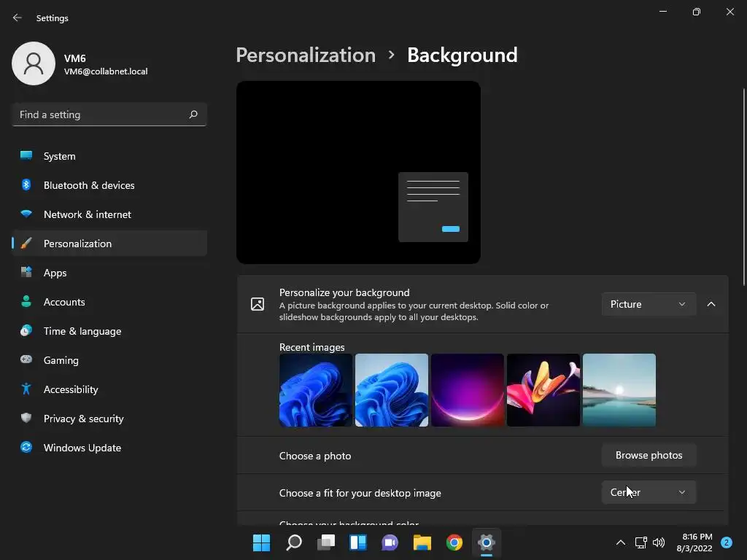747x560 pixels.
Task: Show hidden system tray icons
Action: [621, 542]
